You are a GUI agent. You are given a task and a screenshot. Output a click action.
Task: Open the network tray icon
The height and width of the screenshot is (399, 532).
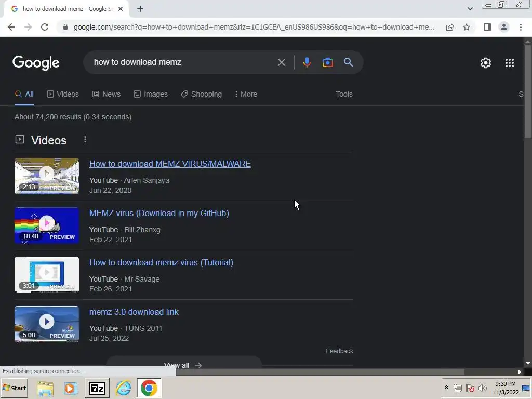click(x=457, y=388)
